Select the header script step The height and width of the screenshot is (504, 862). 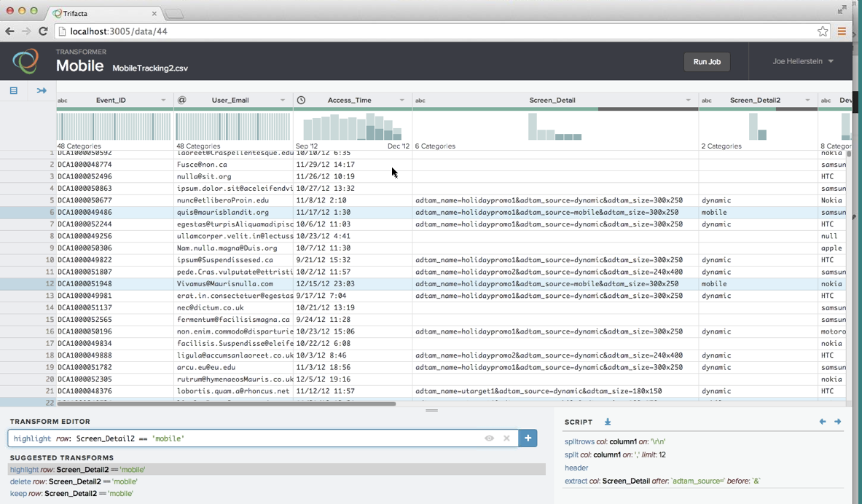[576, 468]
